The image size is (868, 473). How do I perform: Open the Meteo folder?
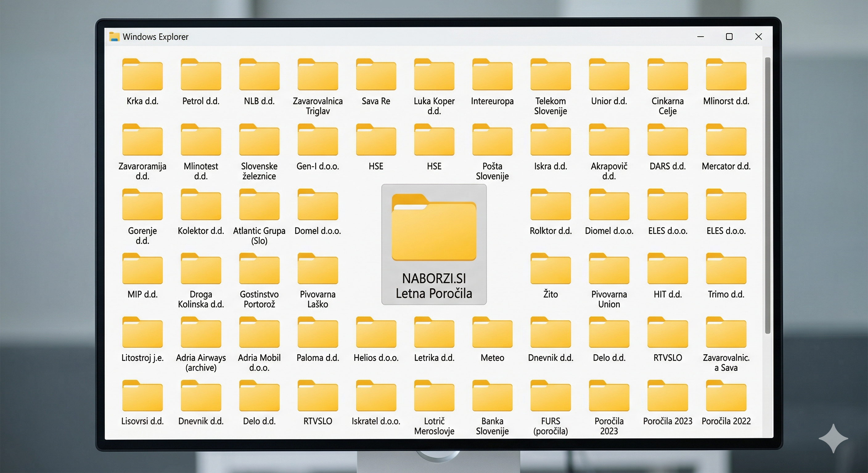pyautogui.click(x=492, y=333)
